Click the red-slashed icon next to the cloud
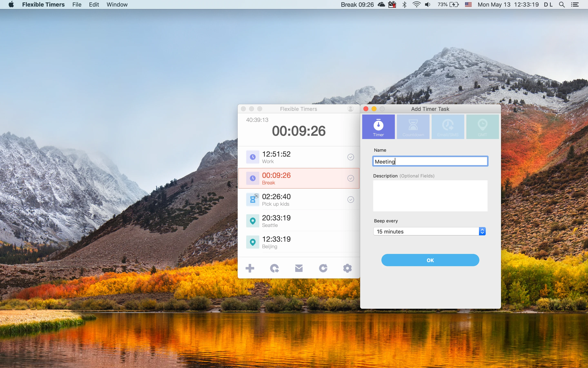 pyautogui.click(x=392, y=4)
